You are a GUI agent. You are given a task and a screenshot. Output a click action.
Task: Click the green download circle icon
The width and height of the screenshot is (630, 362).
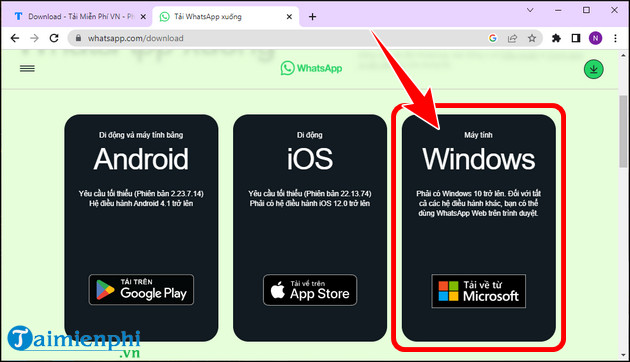[593, 69]
